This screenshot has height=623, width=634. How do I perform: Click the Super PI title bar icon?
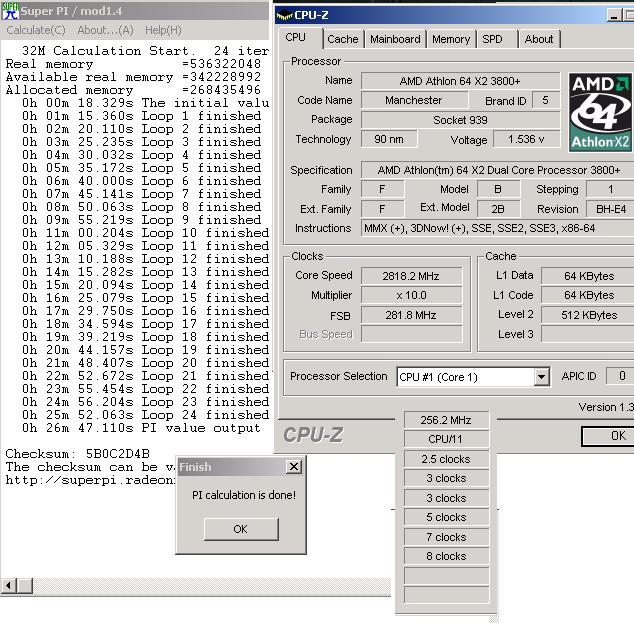[x=10, y=10]
